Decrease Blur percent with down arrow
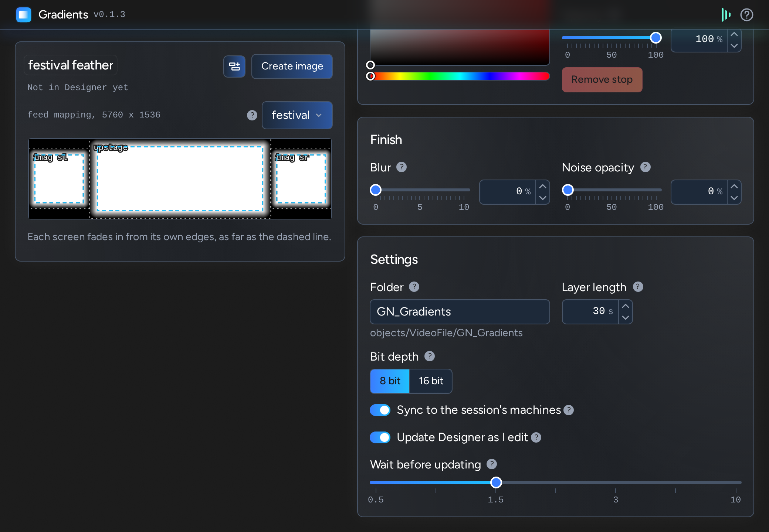Screen dimensions: 769x532 543,198
